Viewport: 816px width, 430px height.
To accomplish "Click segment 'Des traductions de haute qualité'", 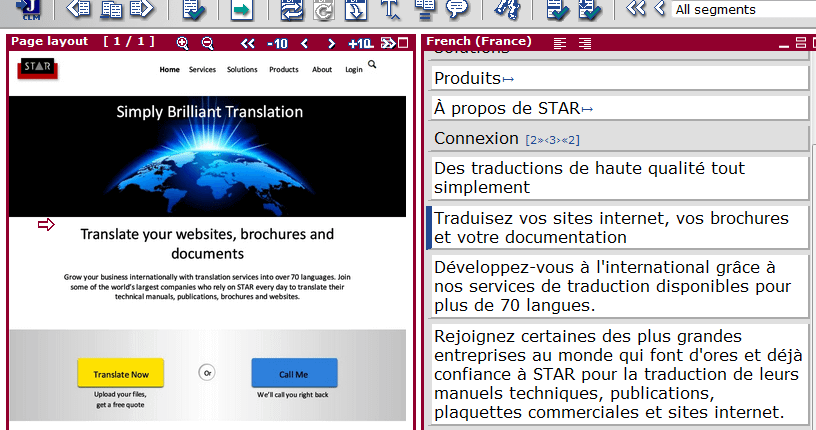I will (619, 178).
